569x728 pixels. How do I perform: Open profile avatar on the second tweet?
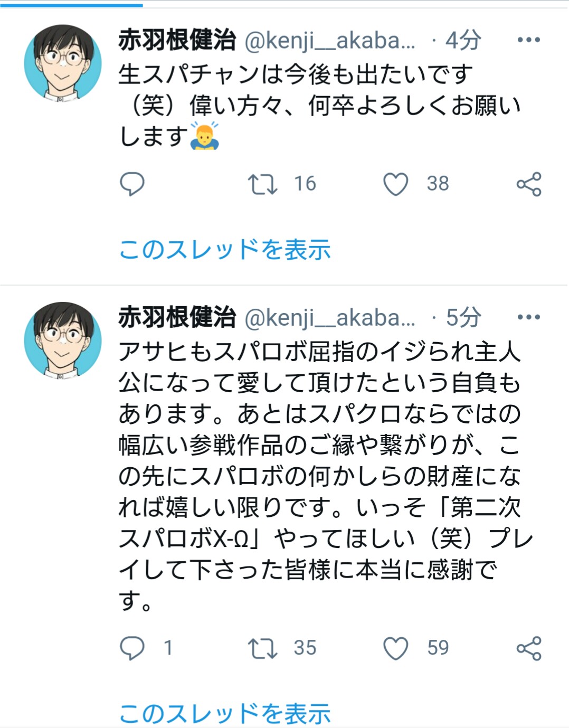[63, 340]
